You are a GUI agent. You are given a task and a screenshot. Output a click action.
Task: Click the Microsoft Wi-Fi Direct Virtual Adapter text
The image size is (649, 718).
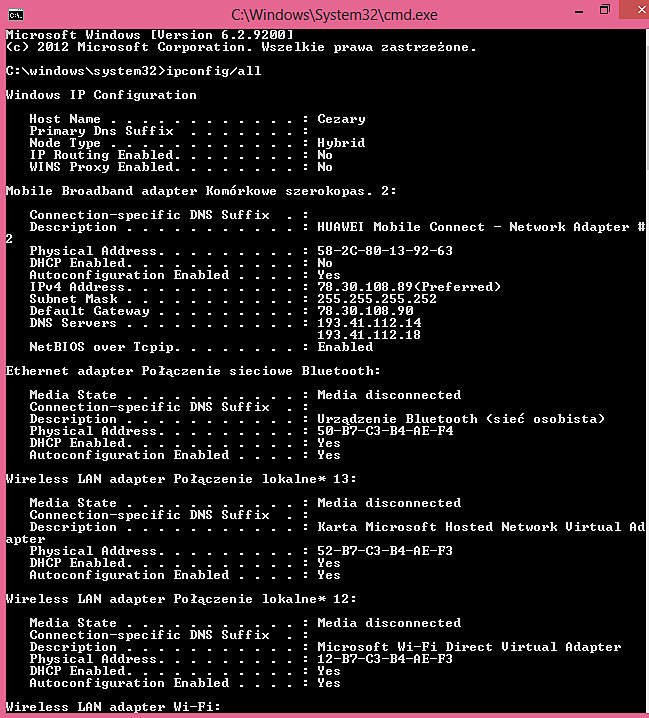469,647
